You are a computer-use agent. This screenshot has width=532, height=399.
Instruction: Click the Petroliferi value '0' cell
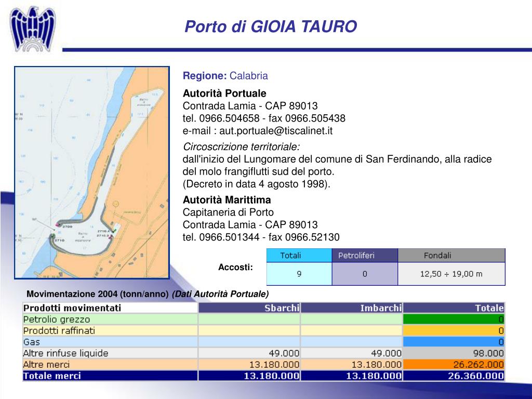(365, 274)
